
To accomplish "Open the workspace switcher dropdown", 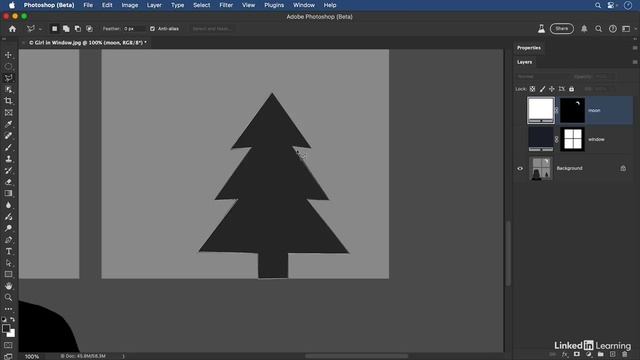I will [x=628, y=29].
